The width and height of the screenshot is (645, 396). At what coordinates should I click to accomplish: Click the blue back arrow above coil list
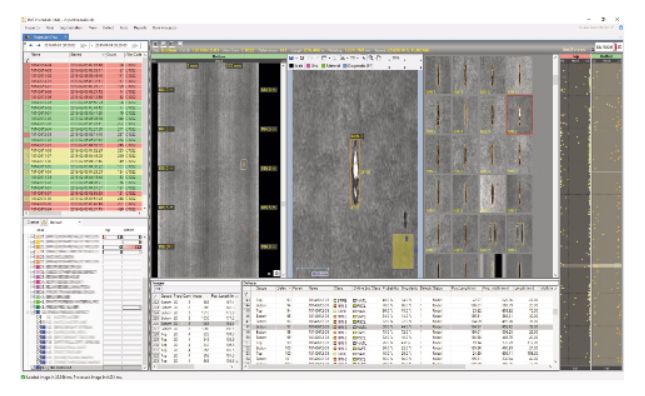pyautogui.click(x=30, y=45)
